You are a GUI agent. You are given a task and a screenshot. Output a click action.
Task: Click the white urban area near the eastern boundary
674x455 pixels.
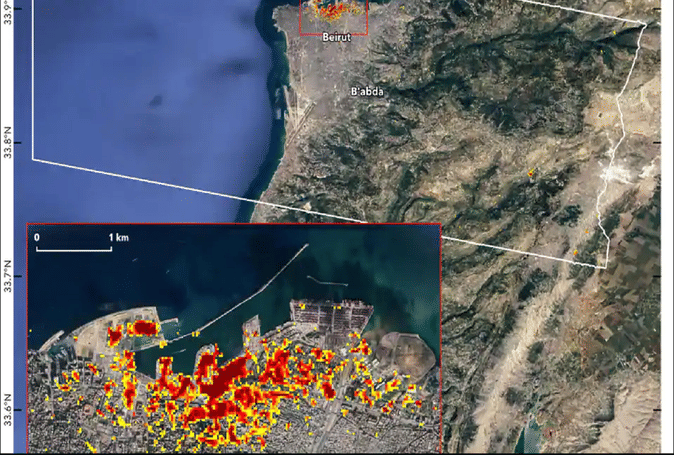tap(617, 173)
